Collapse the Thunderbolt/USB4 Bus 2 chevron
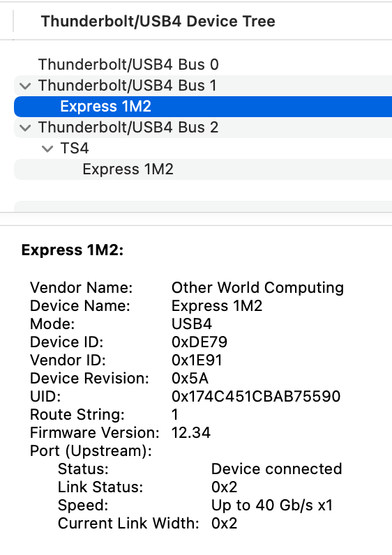This screenshot has height=555, width=392. point(25,128)
